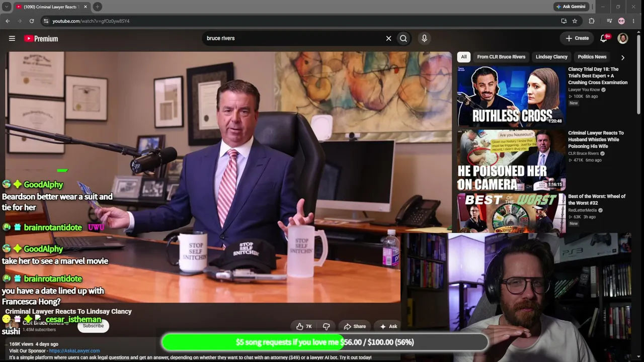The width and height of the screenshot is (644, 362).
Task: Reload the page in Chrome
Action: tap(32, 21)
